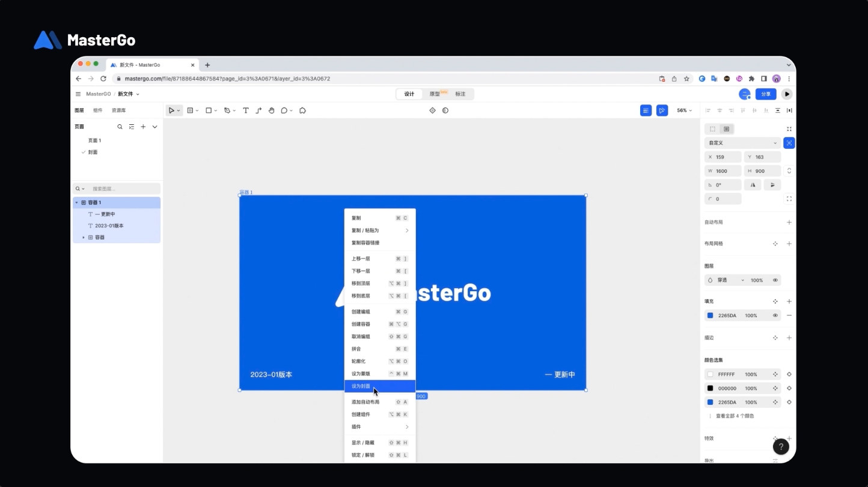Toggle visibility eye of the 2265DA fill
The image size is (868, 487).
click(x=775, y=315)
